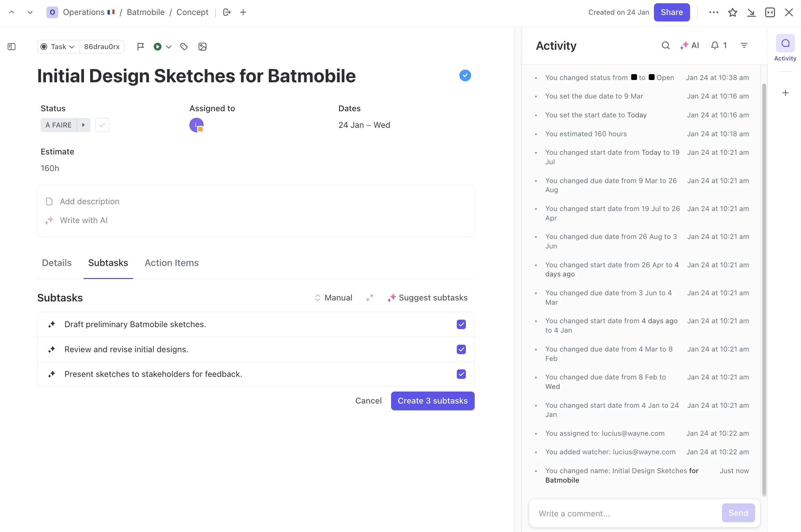The image size is (801, 532).
Task: Click the Draft preliminary Batmobile sketches text
Action: 135,324
